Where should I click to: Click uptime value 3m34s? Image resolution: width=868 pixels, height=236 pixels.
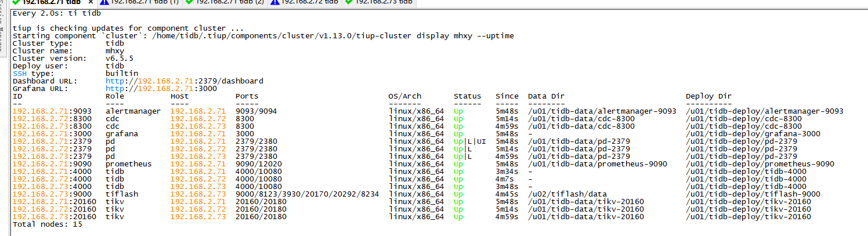coord(507,172)
